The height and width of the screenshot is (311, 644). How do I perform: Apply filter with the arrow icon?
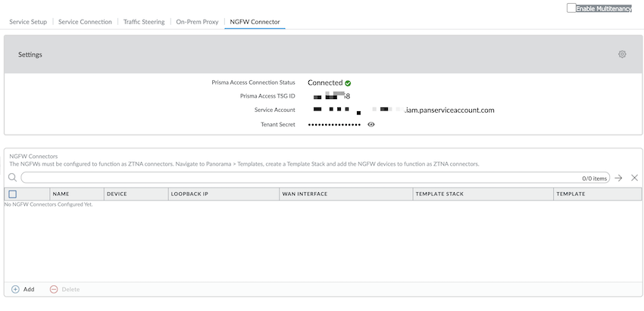618,178
